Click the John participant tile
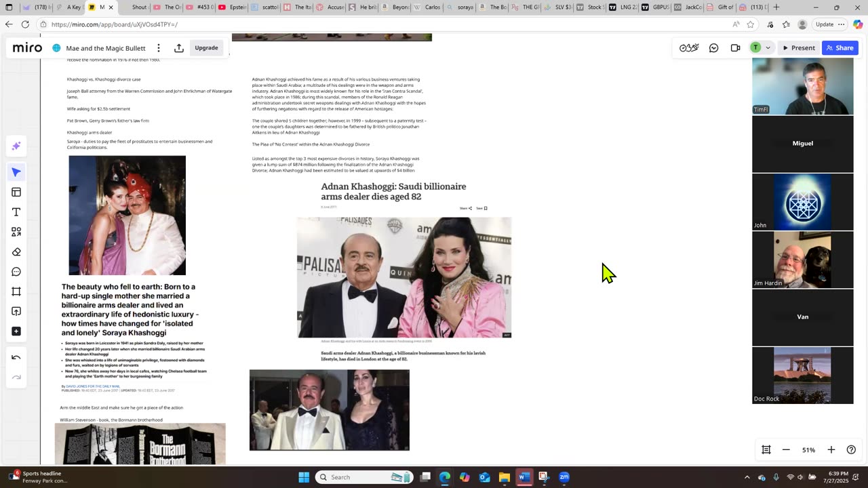Screen dimensions: 868x488 coord(803,202)
